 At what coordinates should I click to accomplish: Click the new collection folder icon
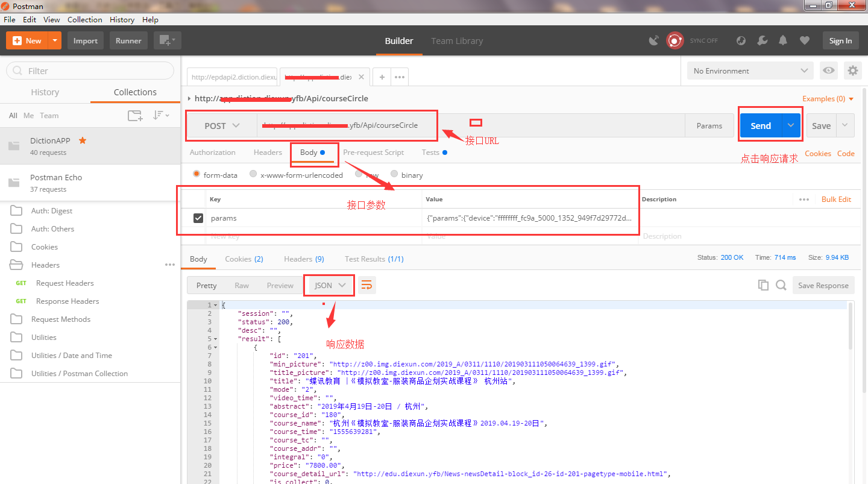tap(135, 115)
